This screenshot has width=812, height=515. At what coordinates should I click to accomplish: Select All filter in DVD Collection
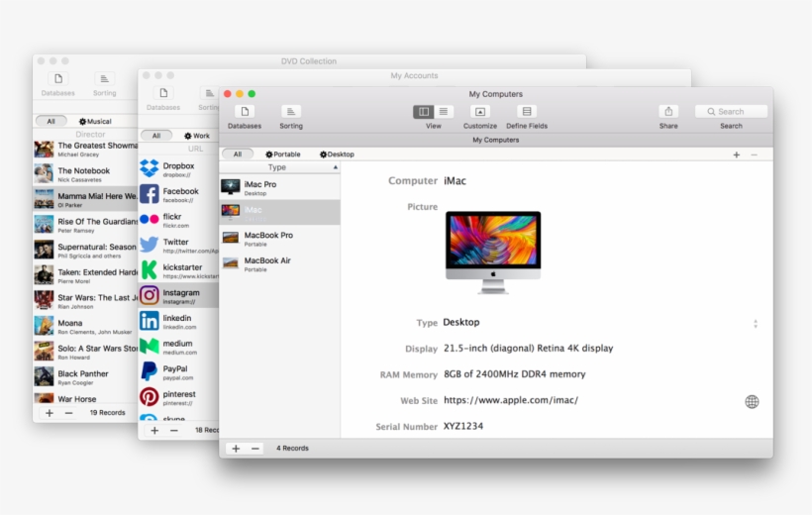click(51, 121)
